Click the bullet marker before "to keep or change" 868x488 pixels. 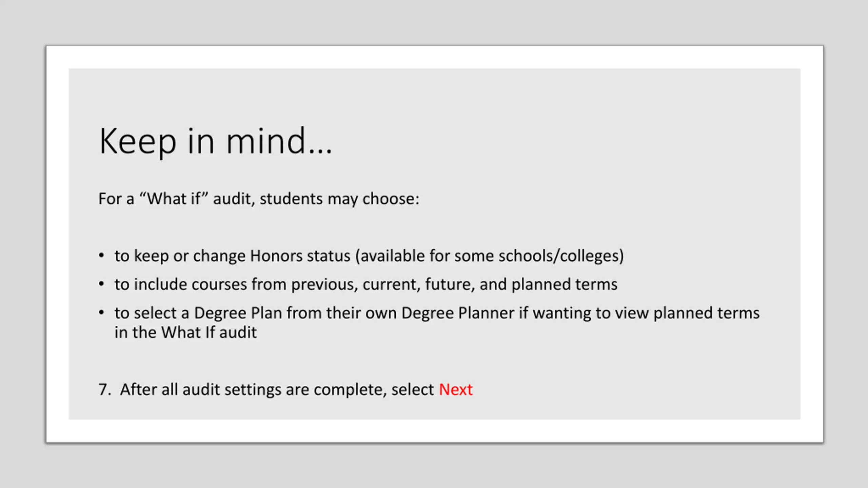[101, 256]
